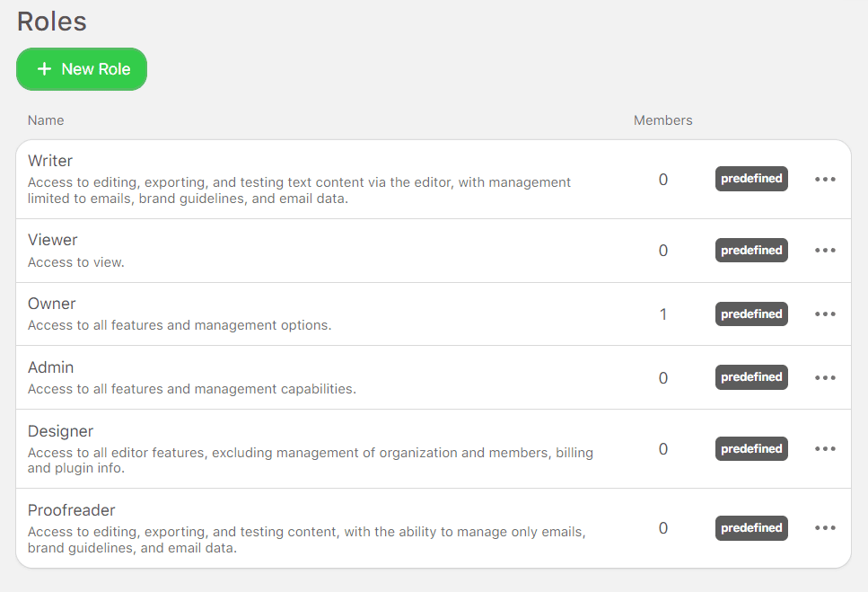
Task: Expand the Writer role details
Action: pos(49,161)
